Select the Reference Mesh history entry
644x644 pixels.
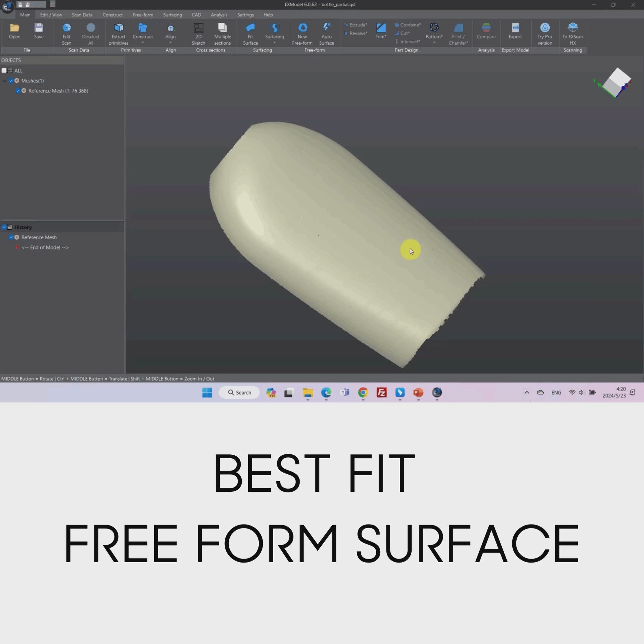click(39, 237)
